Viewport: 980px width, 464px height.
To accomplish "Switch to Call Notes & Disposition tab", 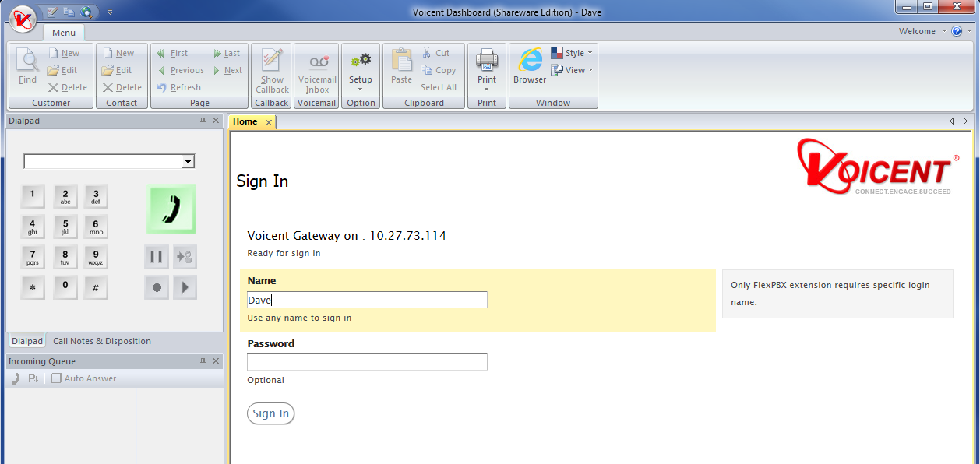I will [102, 341].
